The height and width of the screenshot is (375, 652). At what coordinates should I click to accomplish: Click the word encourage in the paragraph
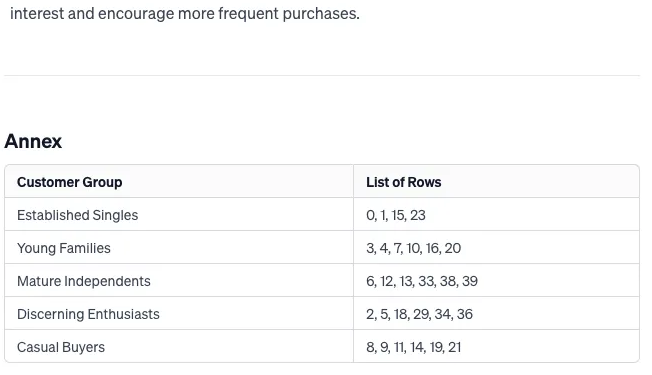[136, 14]
